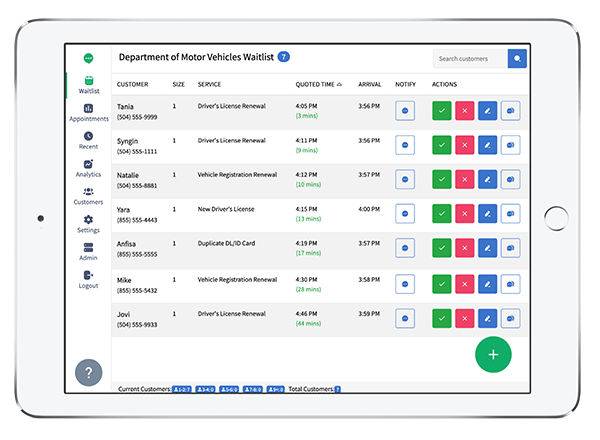The width and height of the screenshot is (600, 440).
Task: Edit Anfisa's entry with pencil
Action: [x=488, y=248]
